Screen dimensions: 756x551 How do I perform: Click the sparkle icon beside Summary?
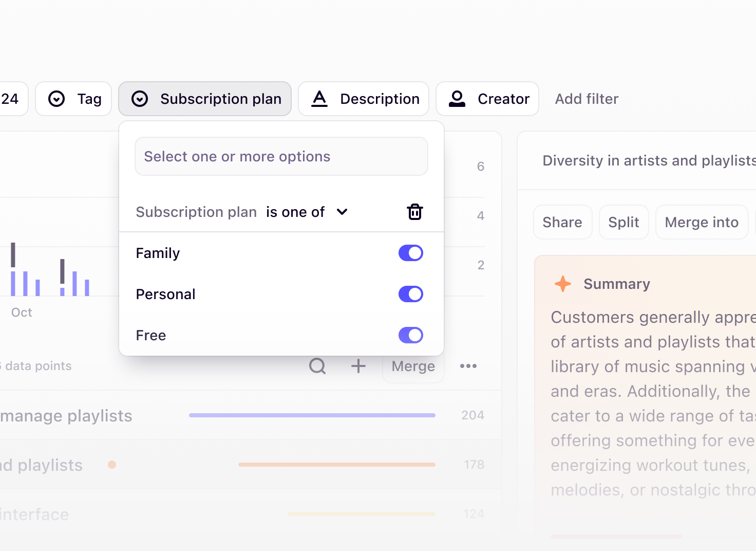[562, 283]
